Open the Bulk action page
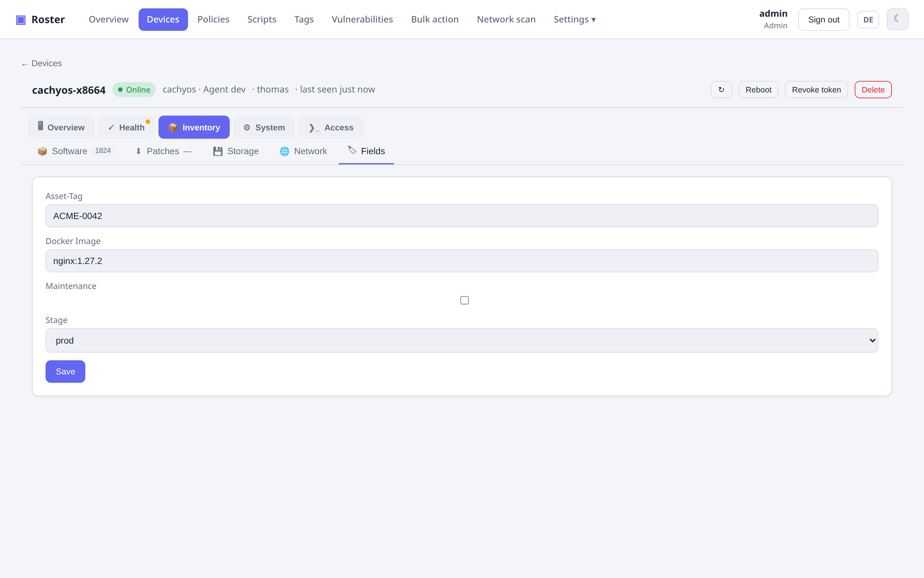 click(435, 20)
